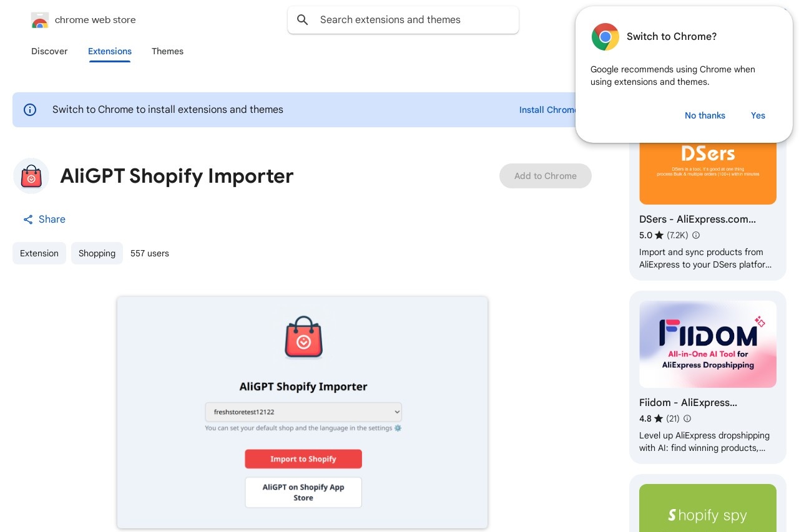Open the Themes tab

(167, 51)
